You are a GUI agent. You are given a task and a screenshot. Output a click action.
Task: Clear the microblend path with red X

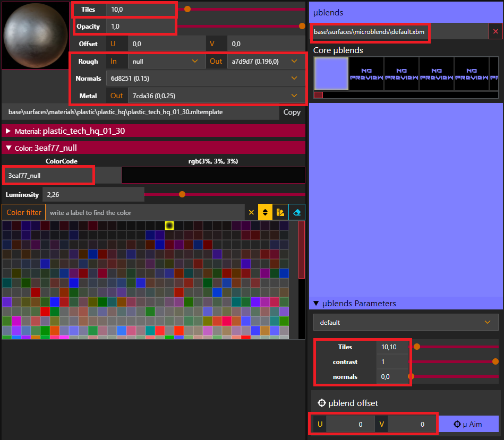(496, 32)
